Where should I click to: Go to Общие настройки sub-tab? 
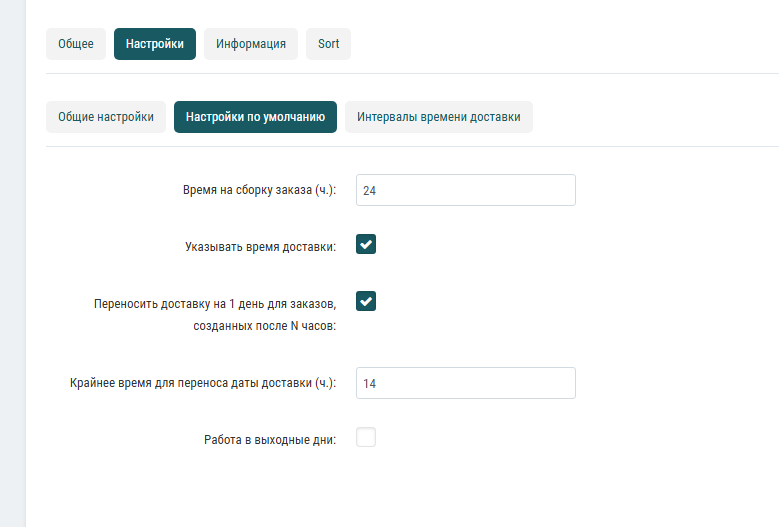point(106,117)
